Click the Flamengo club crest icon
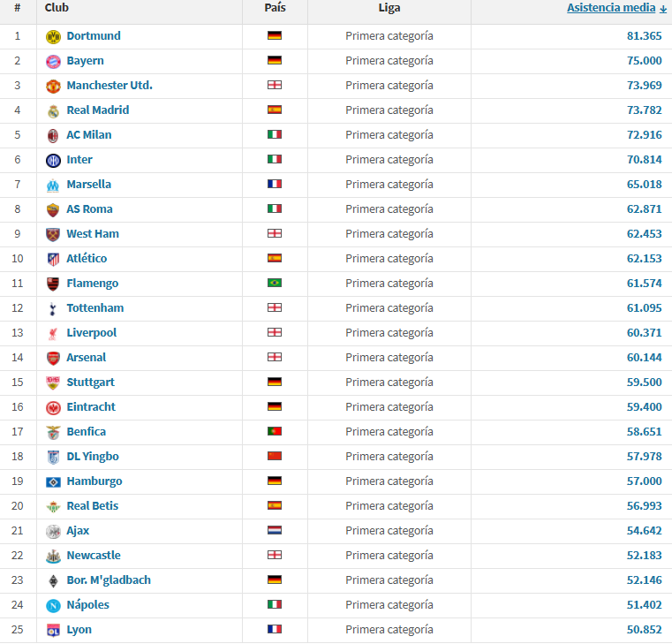Screen dimensions: 672x644 coord(53,284)
